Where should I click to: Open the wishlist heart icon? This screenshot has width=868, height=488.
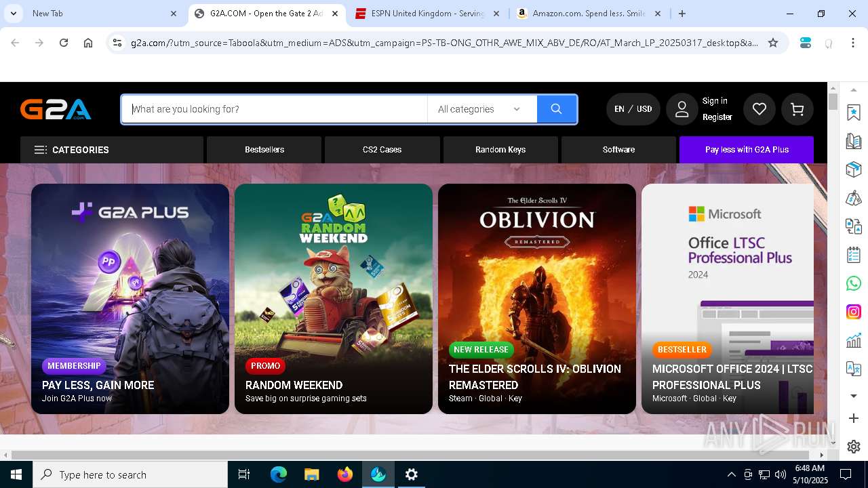(759, 109)
